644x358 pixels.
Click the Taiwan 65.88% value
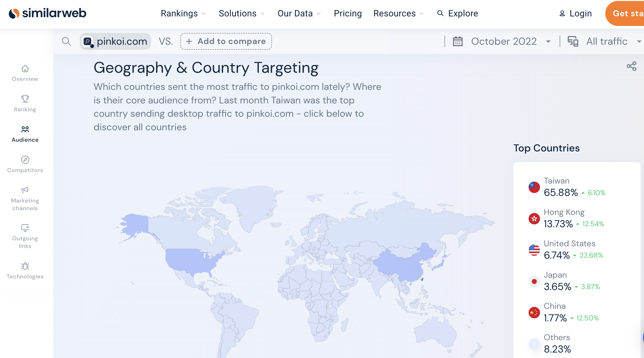tap(561, 193)
